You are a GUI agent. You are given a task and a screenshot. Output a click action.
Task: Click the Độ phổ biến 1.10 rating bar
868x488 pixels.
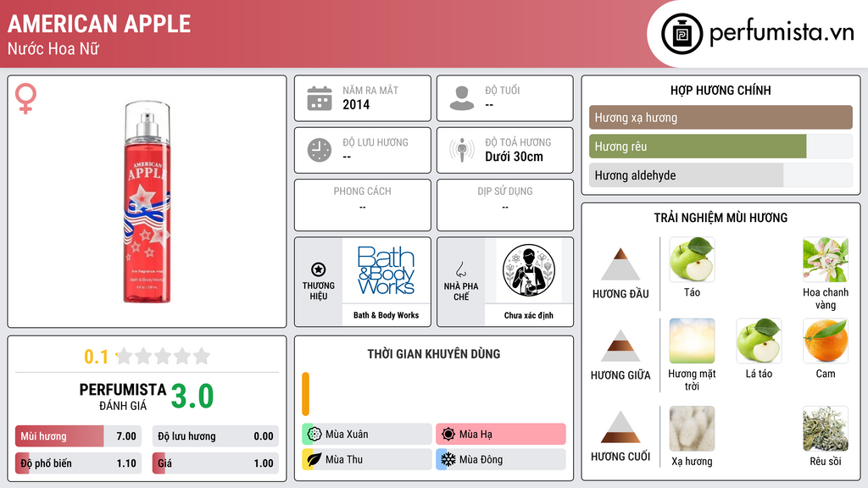click(x=79, y=463)
